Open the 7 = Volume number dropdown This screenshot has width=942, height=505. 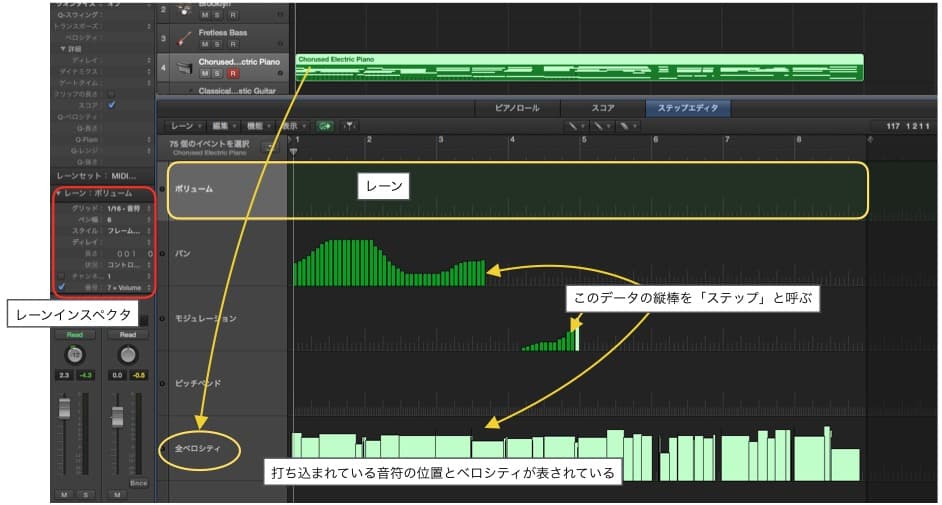(129, 288)
